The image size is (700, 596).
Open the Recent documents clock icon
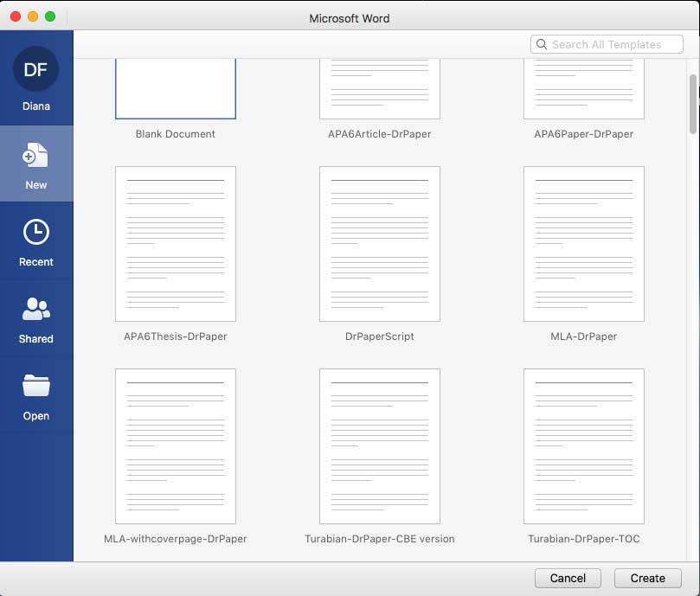pos(35,233)
